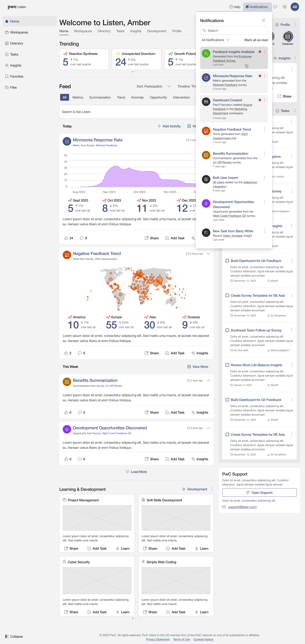Screen dimensions: 305x644
Task: Close the Notifications panel
Action: [x=263, y=20]
